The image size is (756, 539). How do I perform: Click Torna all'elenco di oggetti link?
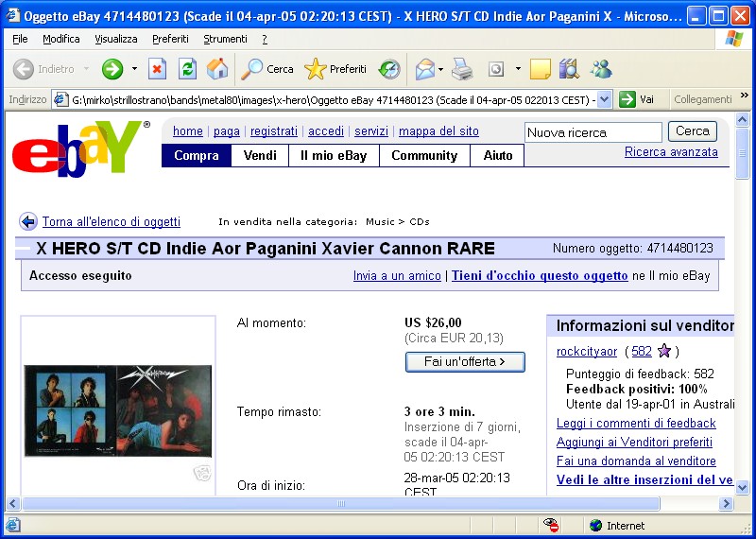coord(112,221)
